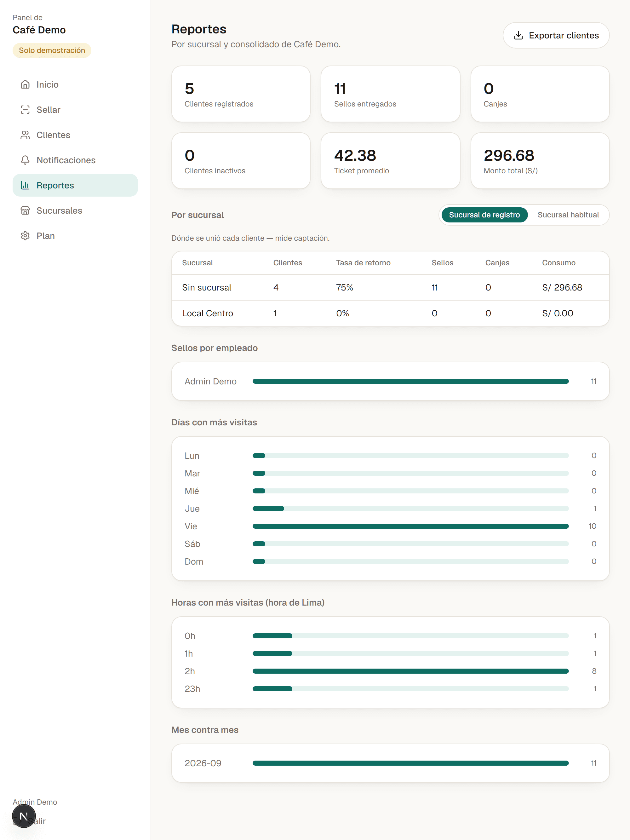Screen dimensions: 630x840
Task: Click the Tasa de retorno column header
Action: point(363,263)
